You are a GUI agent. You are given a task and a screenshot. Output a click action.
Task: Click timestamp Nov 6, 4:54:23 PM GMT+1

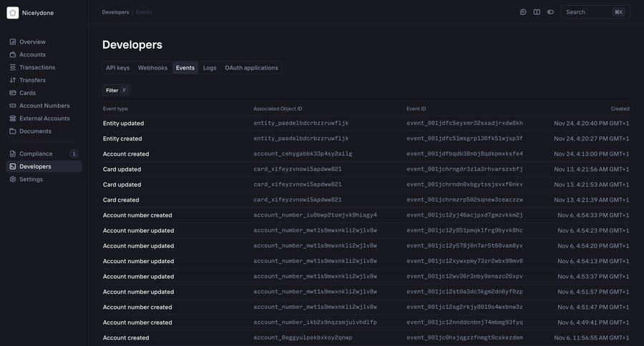coord(593,231)
